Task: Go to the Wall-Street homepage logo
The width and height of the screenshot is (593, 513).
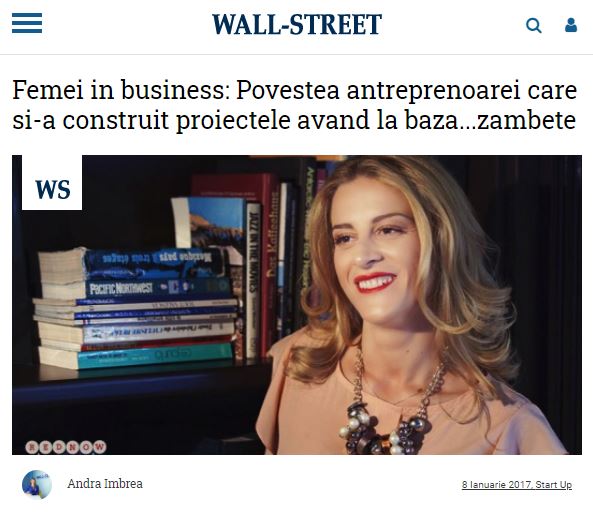Action: point(296,25)
